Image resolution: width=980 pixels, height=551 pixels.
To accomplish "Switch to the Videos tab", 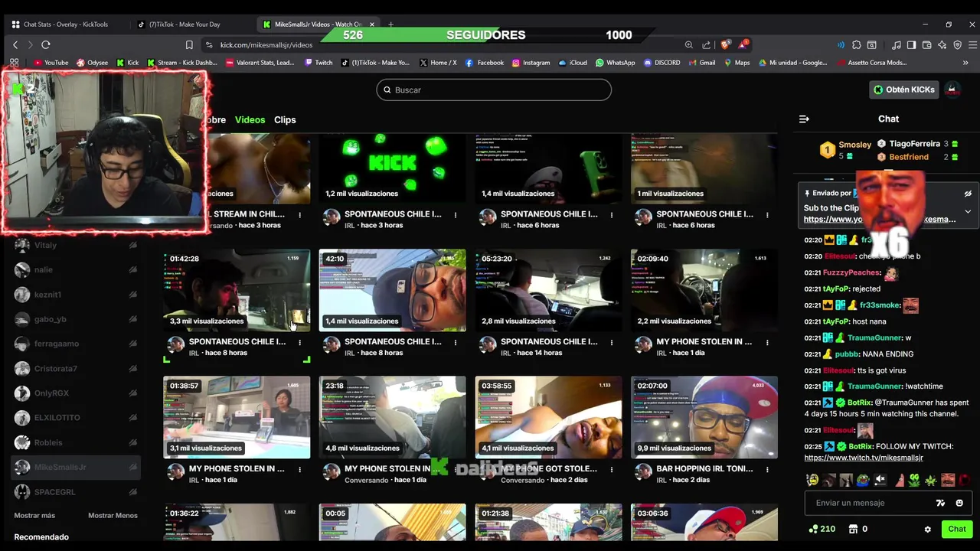I will click(x=250, y=119).
